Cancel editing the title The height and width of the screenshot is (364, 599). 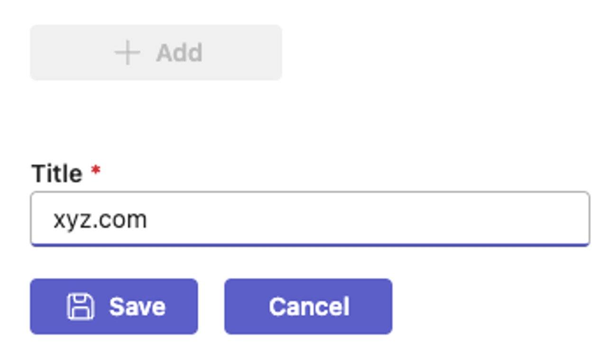308,307
